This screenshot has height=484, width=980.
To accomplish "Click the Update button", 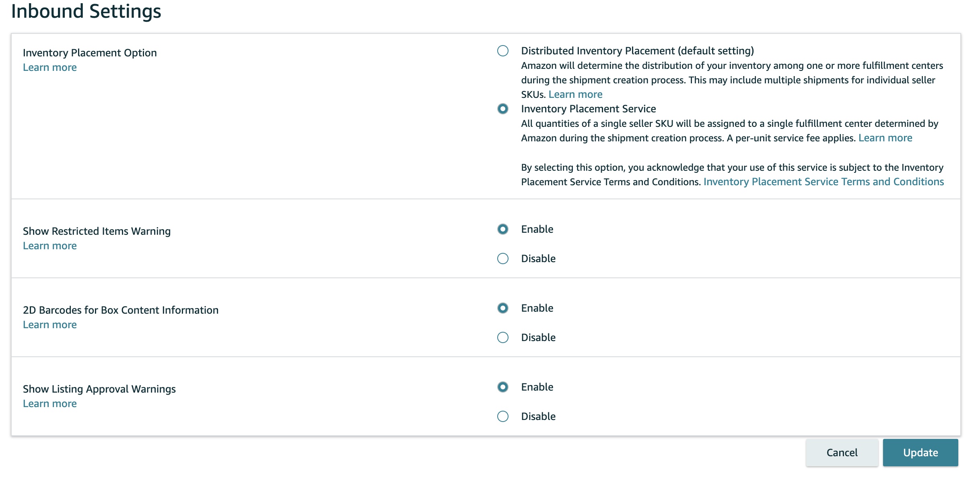I will pyautogui.click(x=920, y=453).
